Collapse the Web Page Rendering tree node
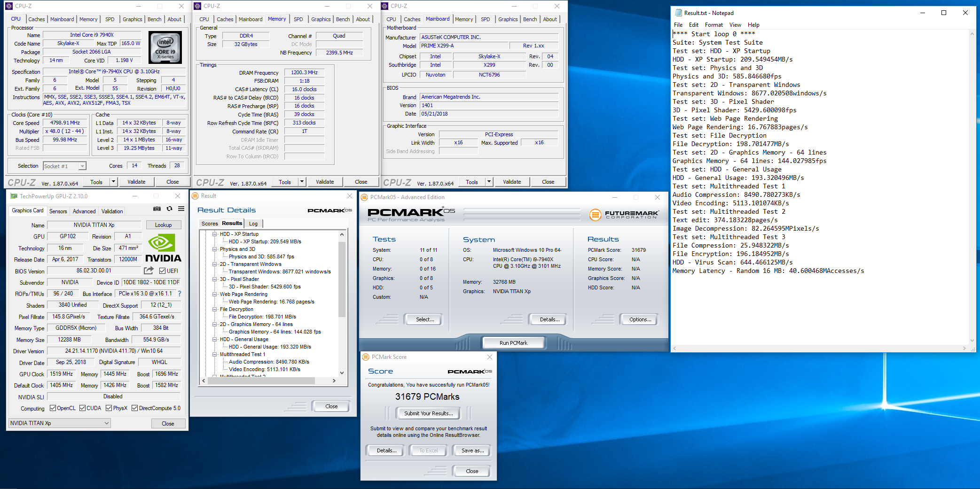The image size is (980, 489). click(215, 294)
